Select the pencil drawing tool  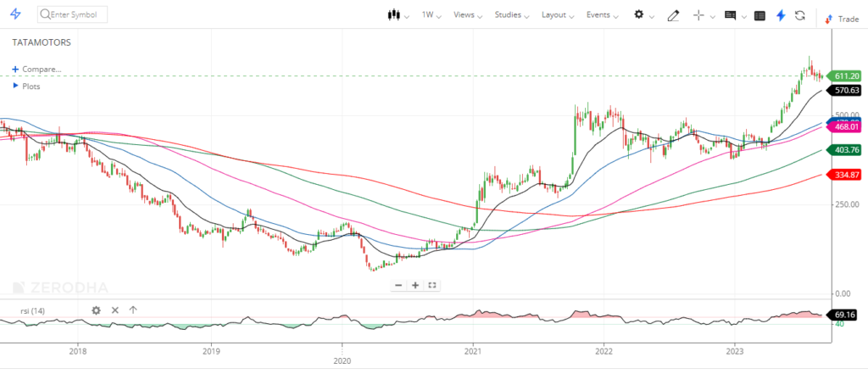point(673,15)
